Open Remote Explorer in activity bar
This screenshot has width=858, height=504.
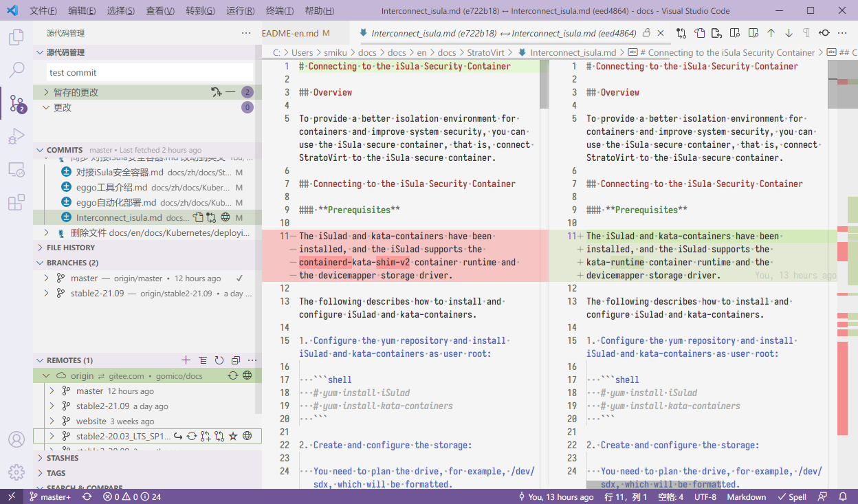16,170
